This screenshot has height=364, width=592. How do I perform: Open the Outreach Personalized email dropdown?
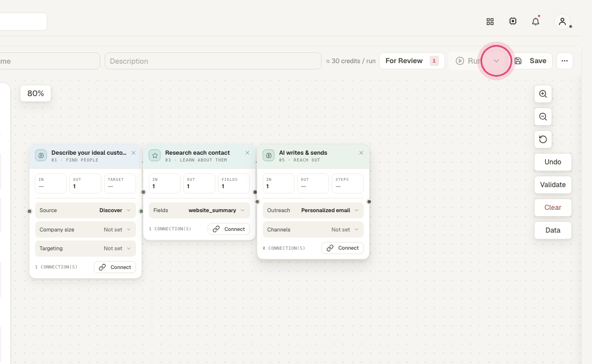click(x=313, y=210)
